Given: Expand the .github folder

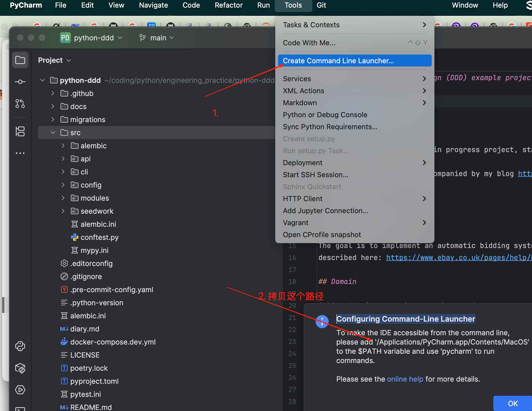Looking at the screenshot, I should 53,93.
